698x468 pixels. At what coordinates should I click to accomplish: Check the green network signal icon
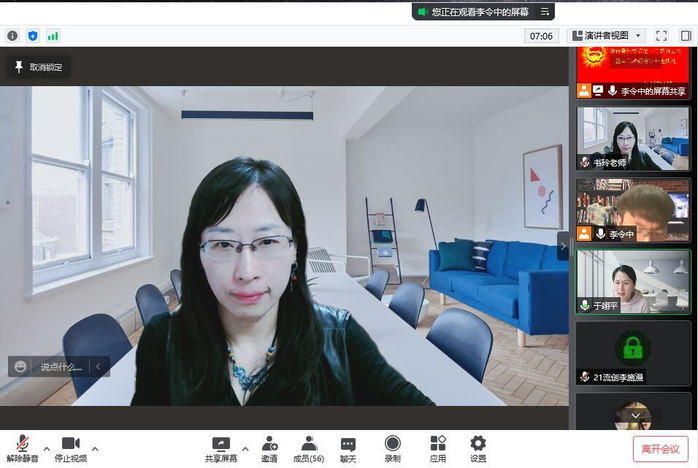coord(52,35)
